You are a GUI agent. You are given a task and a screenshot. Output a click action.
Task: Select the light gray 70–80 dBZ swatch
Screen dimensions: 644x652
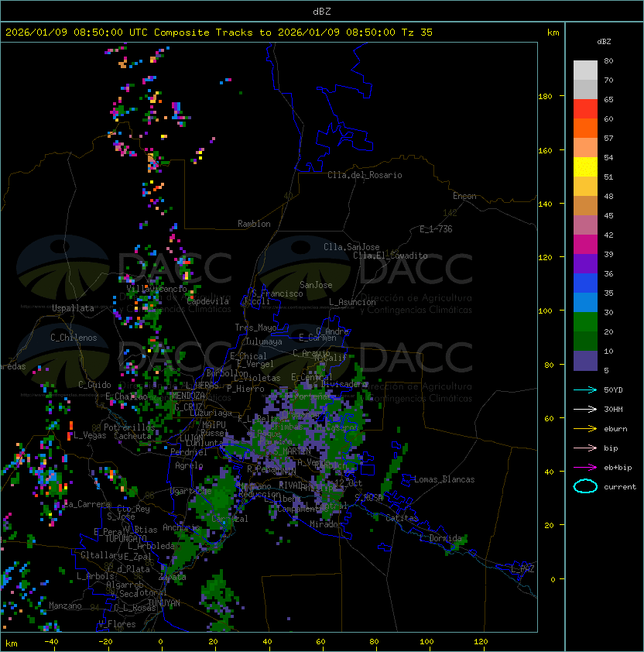(585, 70)
